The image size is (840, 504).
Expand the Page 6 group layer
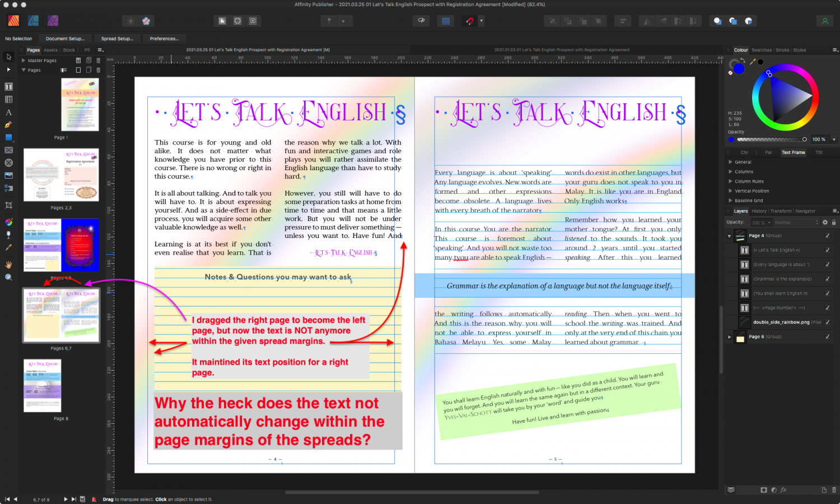coord(729,337)
